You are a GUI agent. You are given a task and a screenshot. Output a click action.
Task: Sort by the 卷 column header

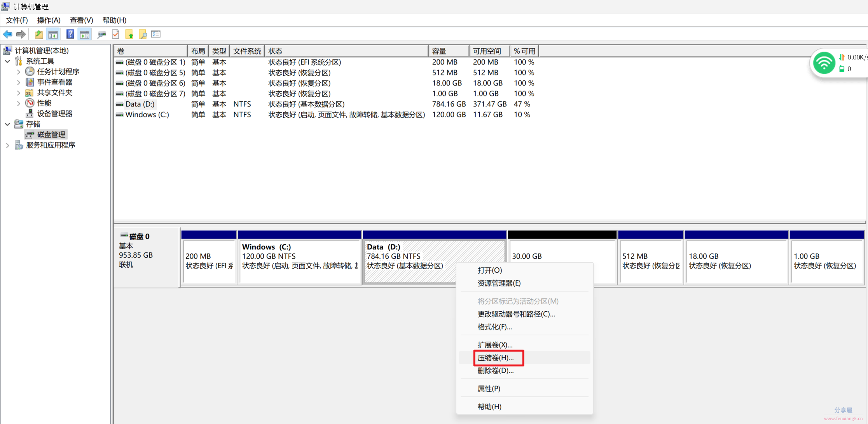point(151,51)
